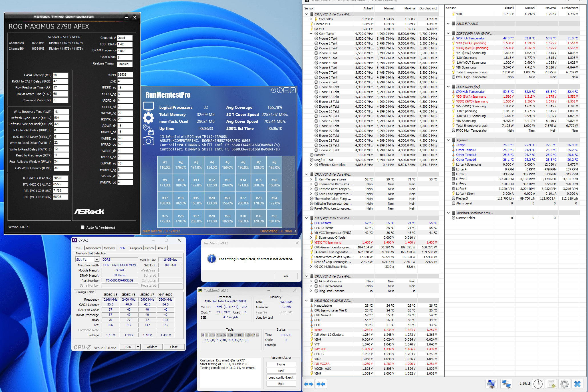The image size is (588, 392).
Task: Click HWiNFO log file with plus icon
Action: coord(551,384)
